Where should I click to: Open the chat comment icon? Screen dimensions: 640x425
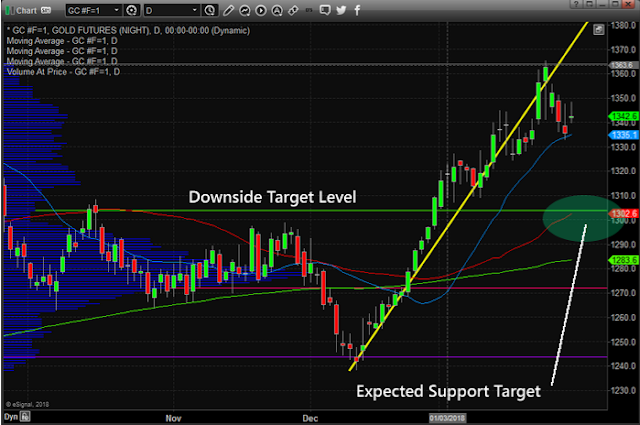pyautogui.click(x=325, y=10)
